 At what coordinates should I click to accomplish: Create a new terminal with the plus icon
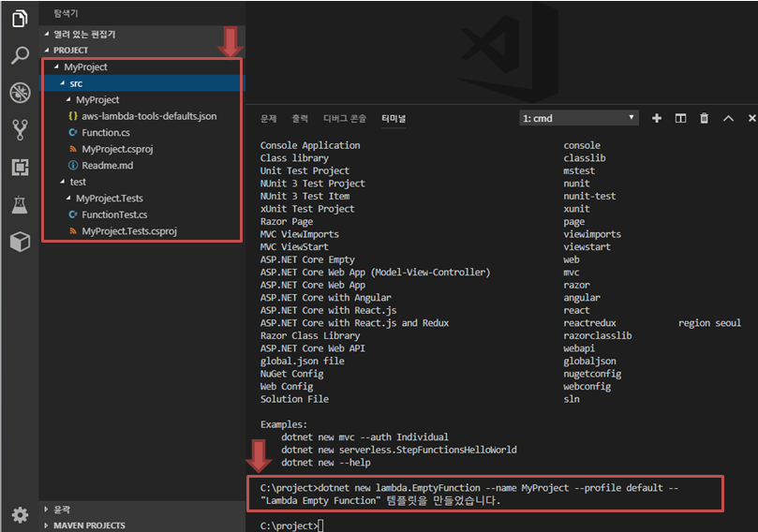pos(657,118)
